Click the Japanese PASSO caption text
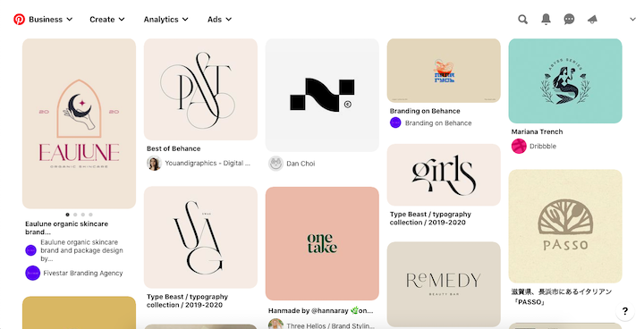This screenshot has width=644, height=329. [x=562, y=297]
